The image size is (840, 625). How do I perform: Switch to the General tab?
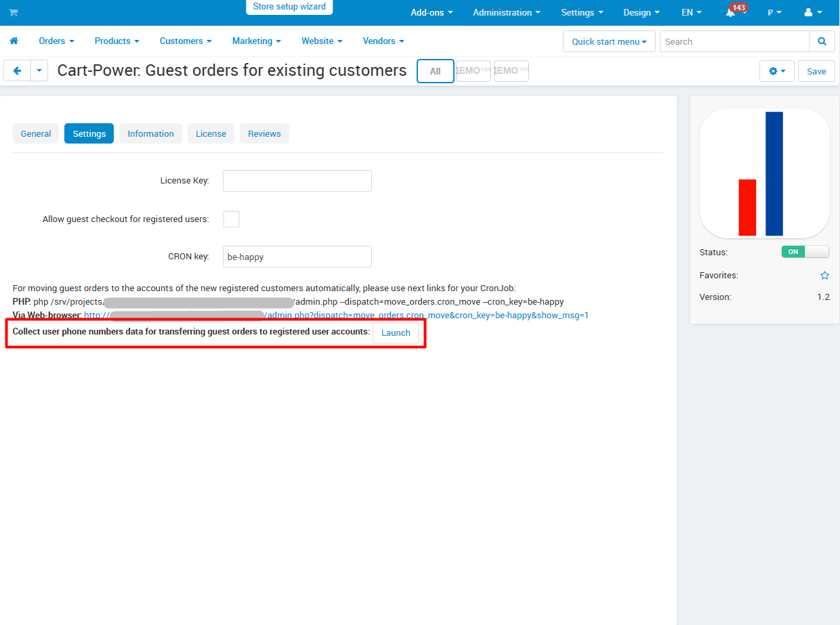[36, 133]
